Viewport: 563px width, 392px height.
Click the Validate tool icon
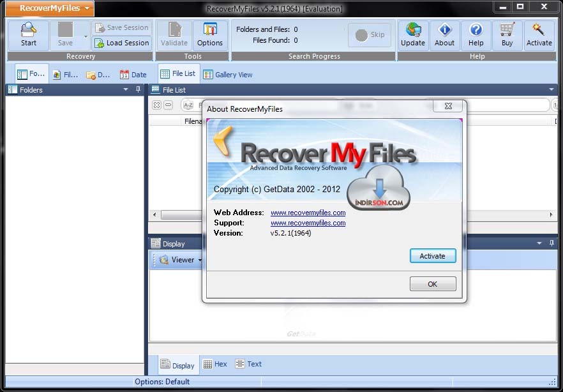click(174, 35)
